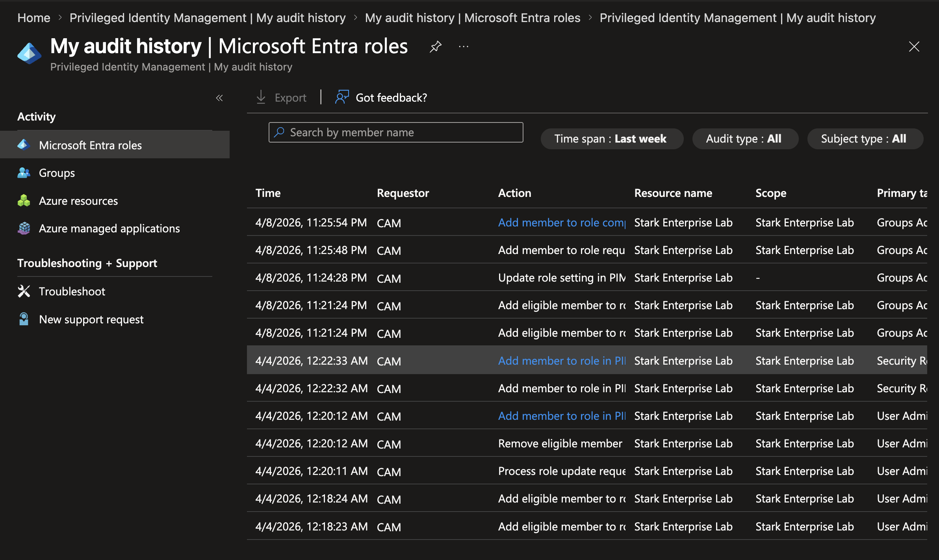Open My audit history | Microsoft Entra roles breadcrumb
Viewport: 939px width, 560px height.
click(473, 18)
